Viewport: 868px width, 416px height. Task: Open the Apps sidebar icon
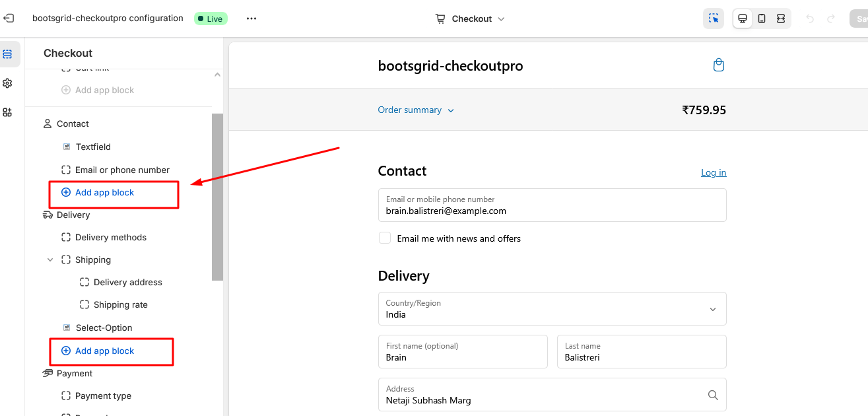tap(7, 112)
